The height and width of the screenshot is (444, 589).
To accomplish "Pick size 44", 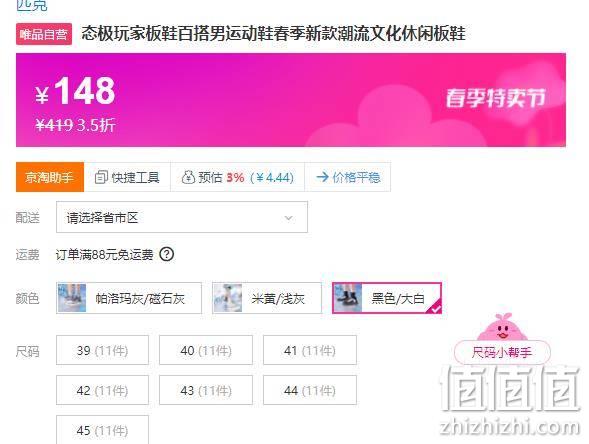I will 310,390.
